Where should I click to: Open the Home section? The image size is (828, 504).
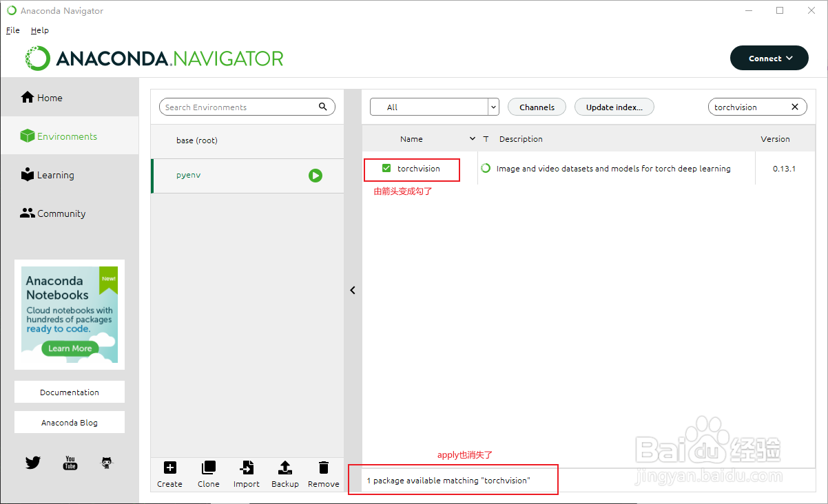(69, 98)
